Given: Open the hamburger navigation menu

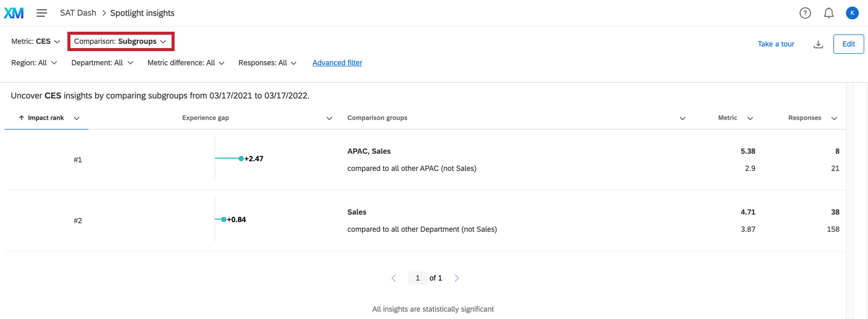Looking at the screenshot, I should (42, 13).
